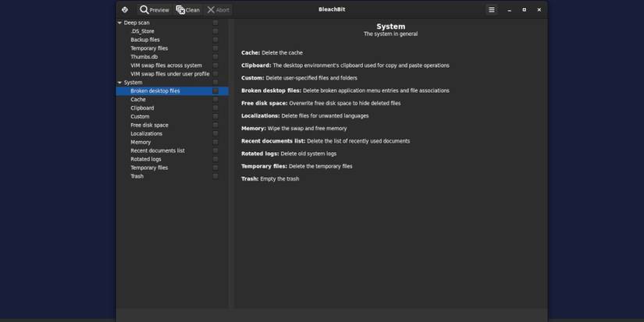Enable the Memory checkbox
The height and width of the screenshot is (322, 644).
[215, 142]
